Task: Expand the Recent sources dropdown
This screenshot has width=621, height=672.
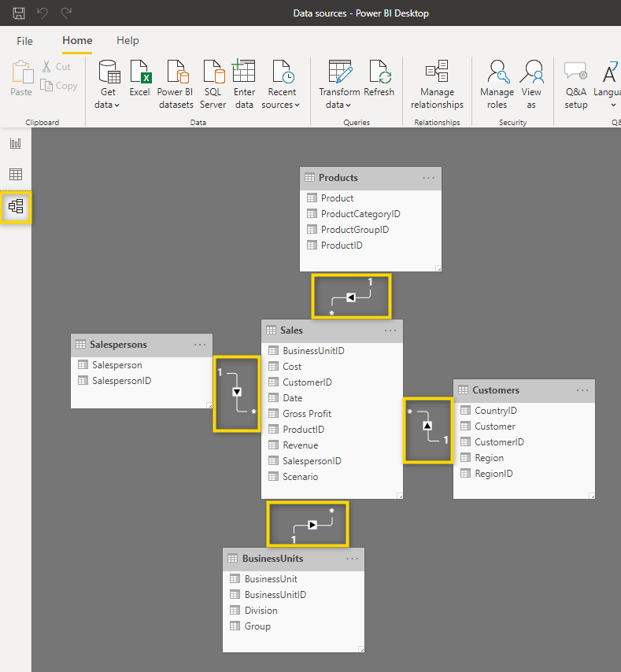Action: [x=281, y=84]
